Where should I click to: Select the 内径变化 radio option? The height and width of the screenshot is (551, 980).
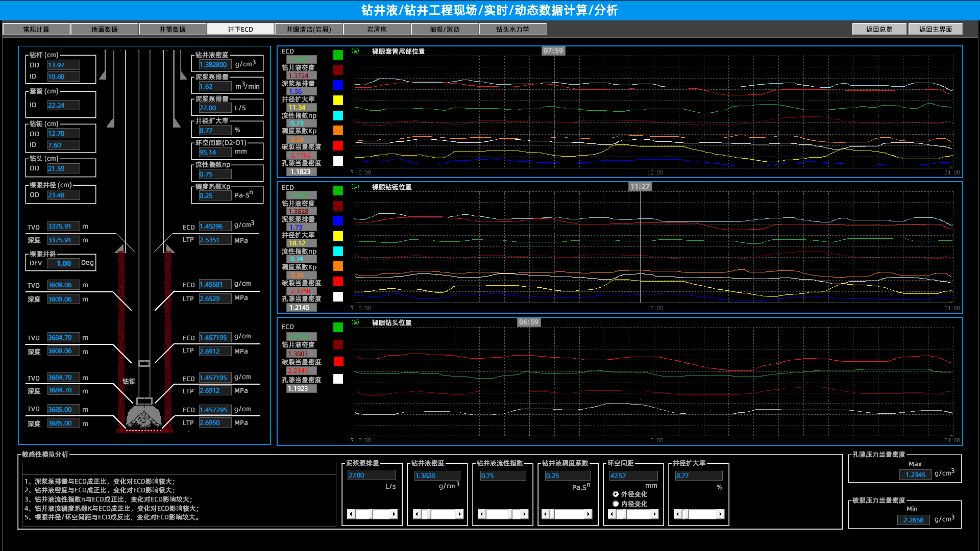click(616, 504)
